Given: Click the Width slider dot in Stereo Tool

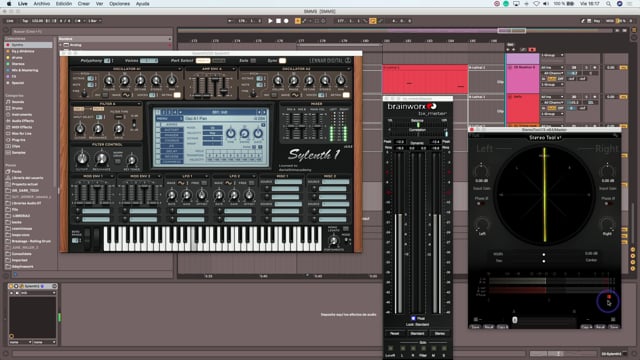Looking at the screenshot, I should (544, 254).
